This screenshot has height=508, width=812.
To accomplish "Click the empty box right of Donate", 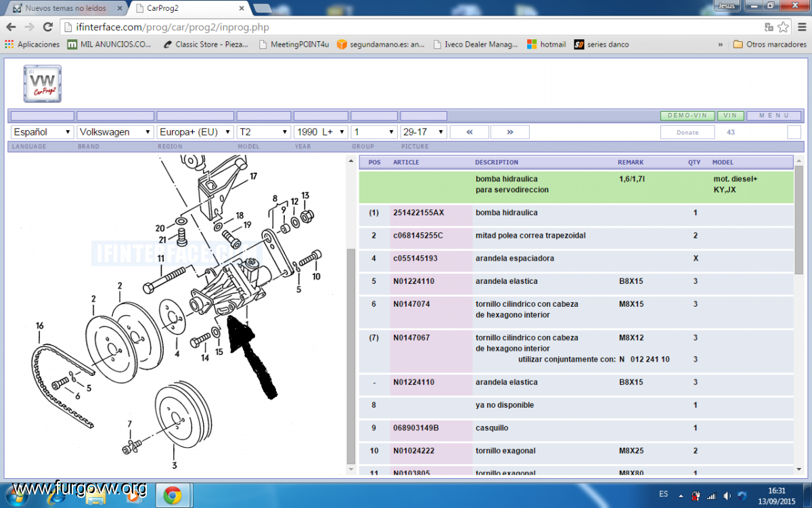I will [x=794, y=132].
